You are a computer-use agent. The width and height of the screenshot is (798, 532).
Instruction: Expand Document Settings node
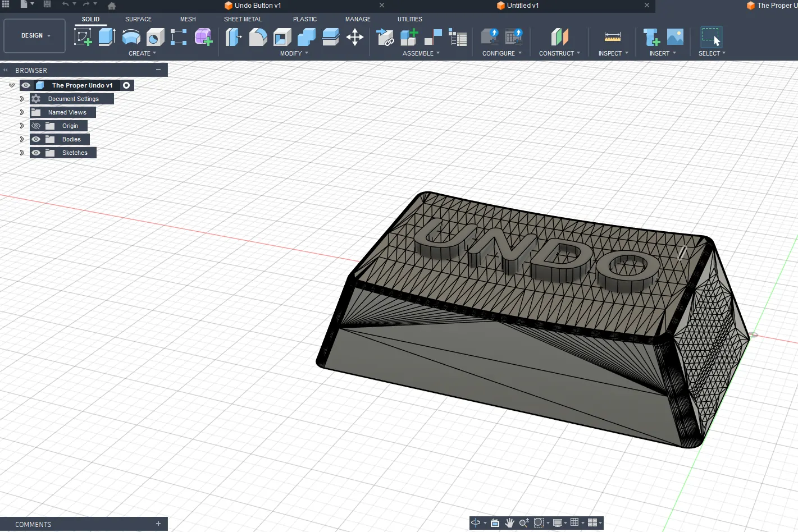click(22, 99)
